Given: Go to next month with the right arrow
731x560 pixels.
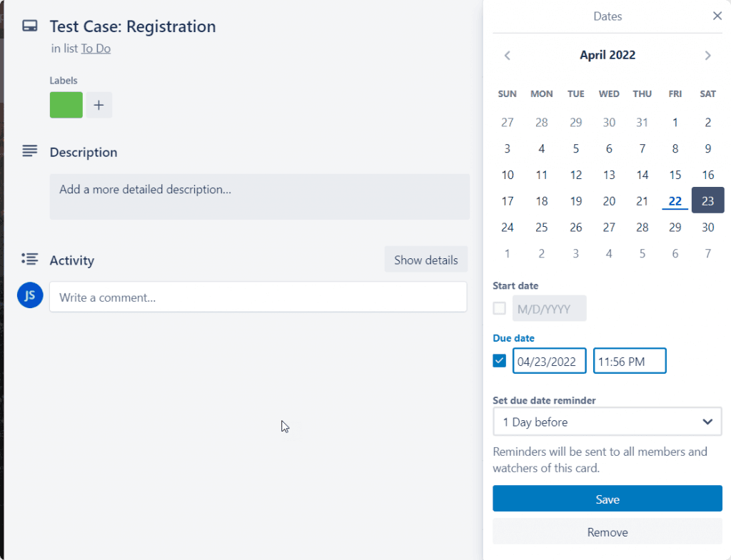Looking at the screenshot, I should 707,55.
